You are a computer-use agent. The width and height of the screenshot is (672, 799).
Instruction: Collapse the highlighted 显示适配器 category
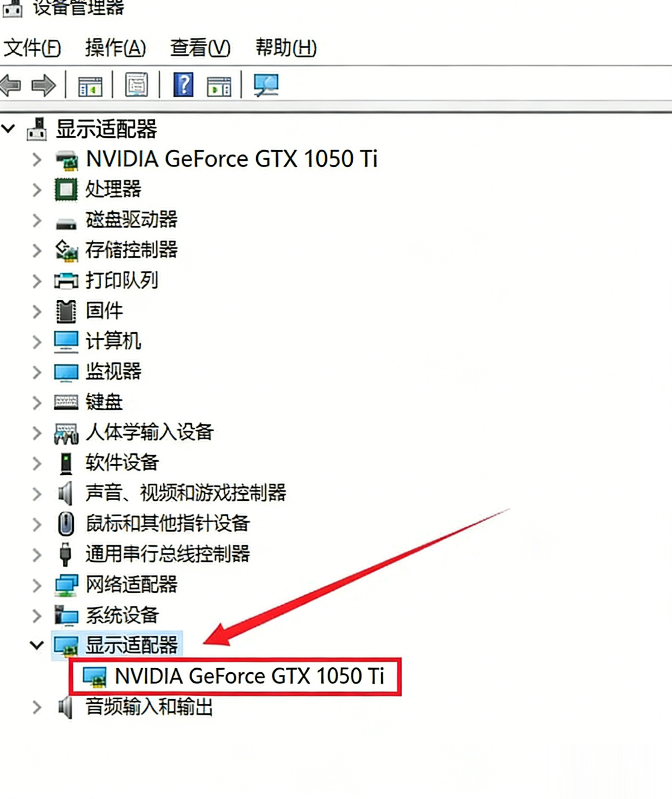pos(37,645)
